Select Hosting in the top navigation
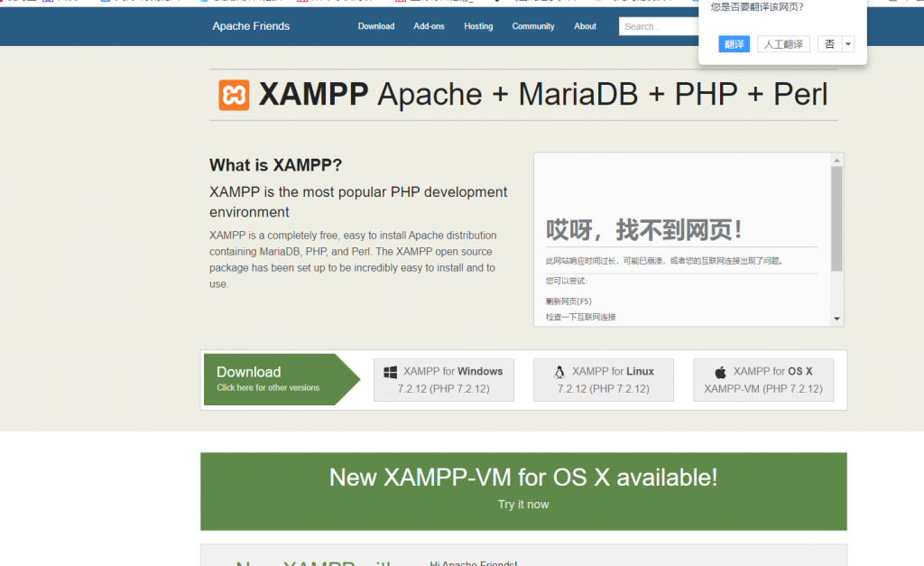This screenshot has width=924, height=566. [x=478, y=26]
